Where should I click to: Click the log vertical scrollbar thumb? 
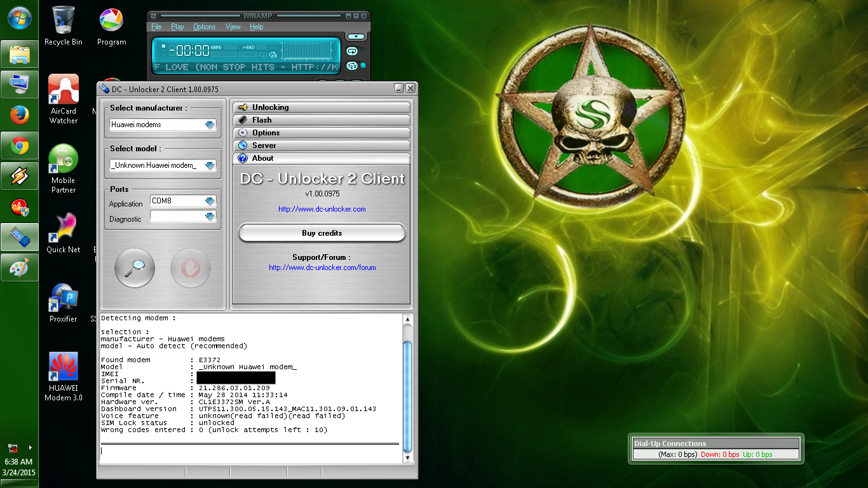(408, 396)
